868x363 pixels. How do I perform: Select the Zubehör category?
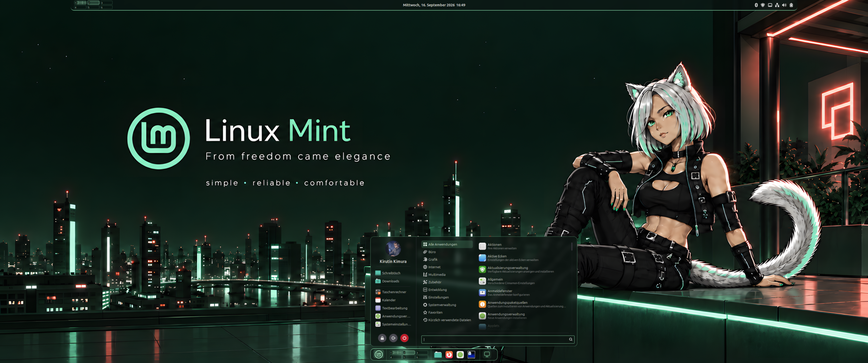447,282
